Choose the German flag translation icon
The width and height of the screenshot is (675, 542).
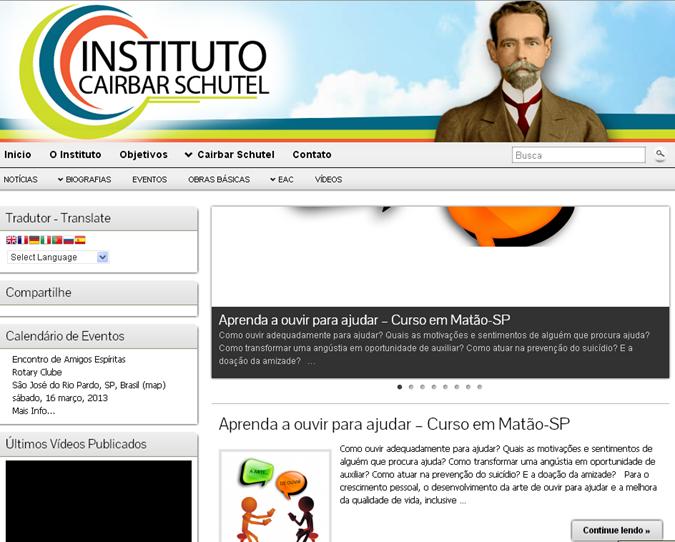pyautogui.click(x=34, y=240)
